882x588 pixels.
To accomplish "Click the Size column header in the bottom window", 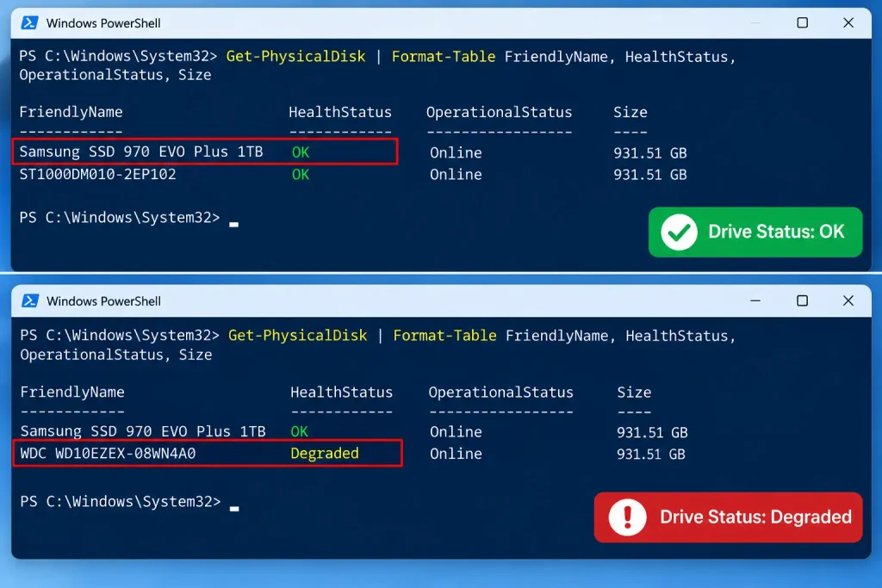I will pos(634,392).
